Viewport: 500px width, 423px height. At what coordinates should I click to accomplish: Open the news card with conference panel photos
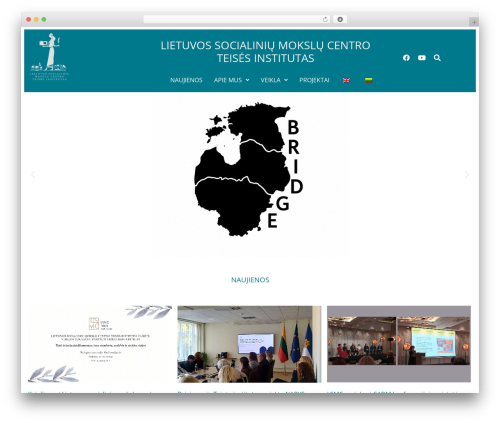tap(399, 344)
